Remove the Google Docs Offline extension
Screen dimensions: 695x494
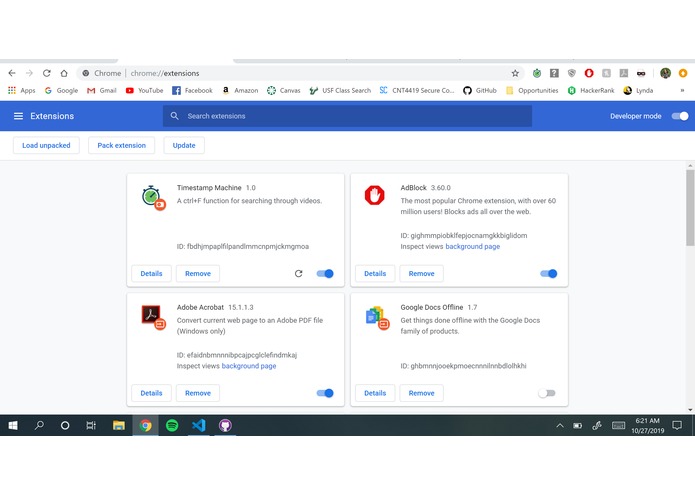coord(421,393)
